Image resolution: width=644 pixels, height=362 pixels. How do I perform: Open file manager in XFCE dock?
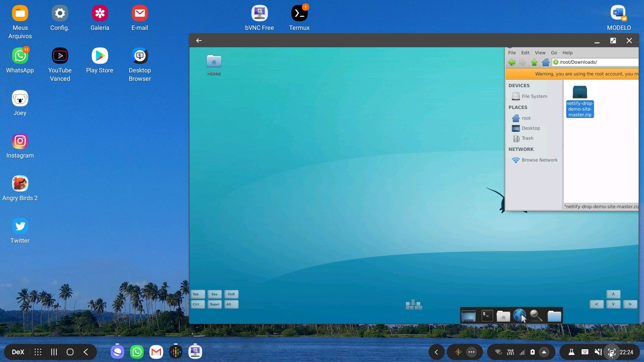click(x=503, y=316)
